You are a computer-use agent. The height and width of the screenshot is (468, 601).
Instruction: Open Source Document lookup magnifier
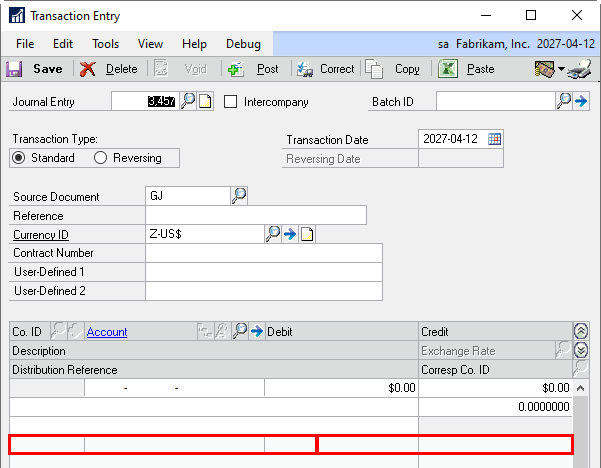239,195
